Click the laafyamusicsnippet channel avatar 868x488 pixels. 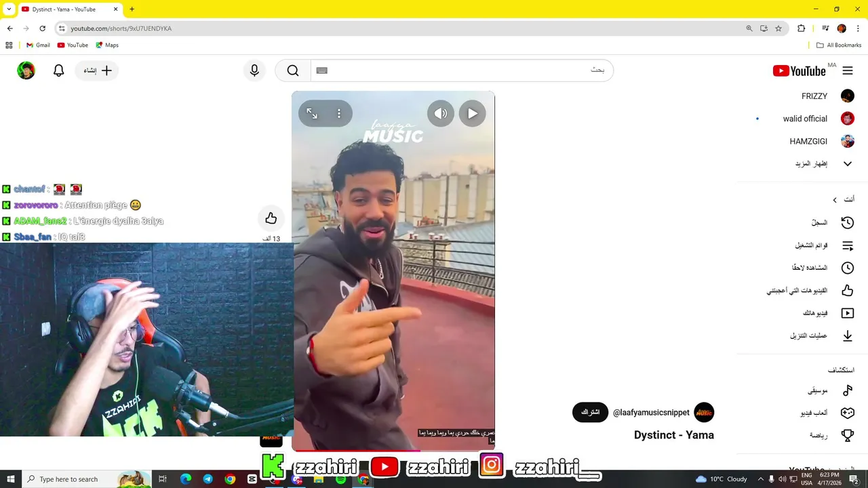tap(704, 412)
